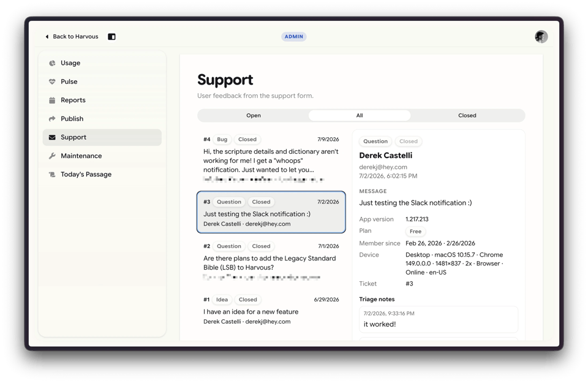
Task: Click the Member since Feb 26, 2026 value
Action: 440,243
